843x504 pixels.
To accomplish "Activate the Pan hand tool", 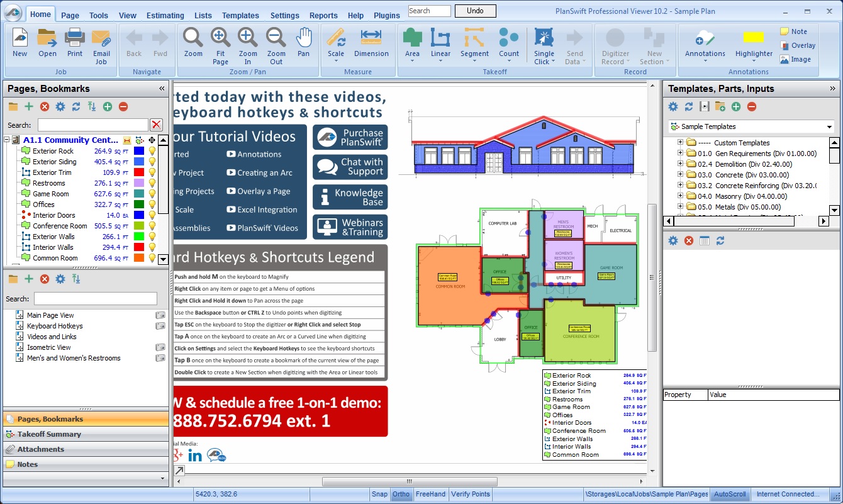I will tap(304, 43).
